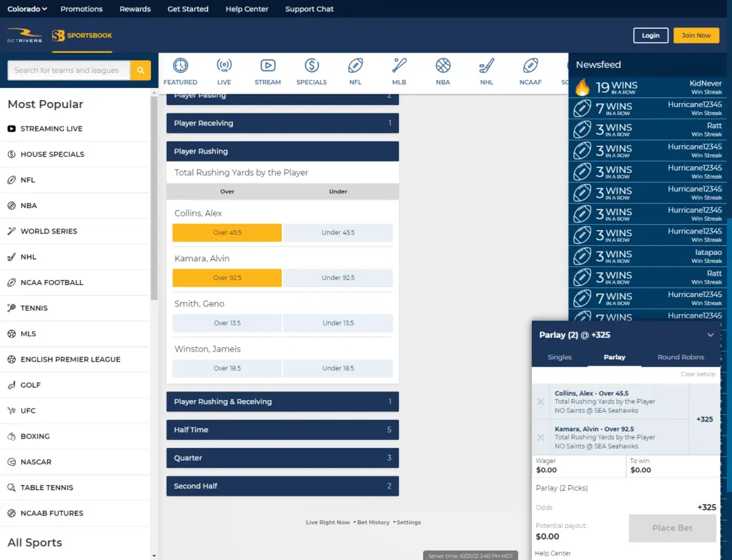Select Smith, Geno Over 13.5 bet
This screenshot has height=560, width=732.
point(227,323)
